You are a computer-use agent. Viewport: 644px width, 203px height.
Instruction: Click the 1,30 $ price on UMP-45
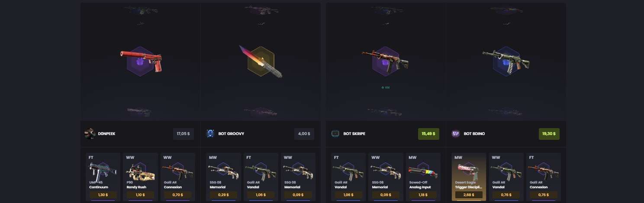[103, 195]
